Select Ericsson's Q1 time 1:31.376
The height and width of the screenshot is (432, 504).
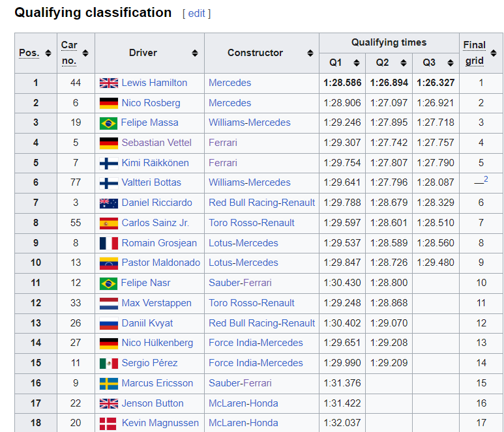point(342,384)
